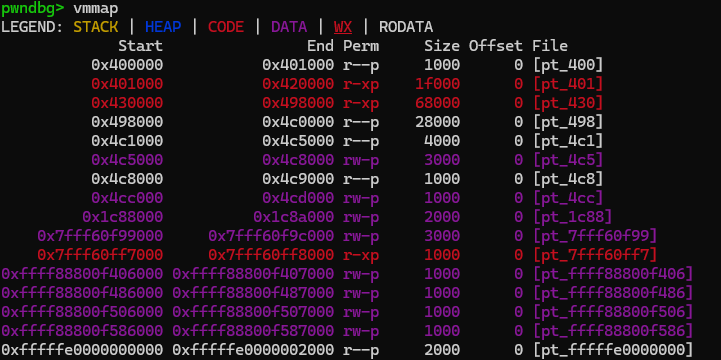Click the file name [pt_430]
The height and width of the screenshot is (360, 721).
point(568,103)
